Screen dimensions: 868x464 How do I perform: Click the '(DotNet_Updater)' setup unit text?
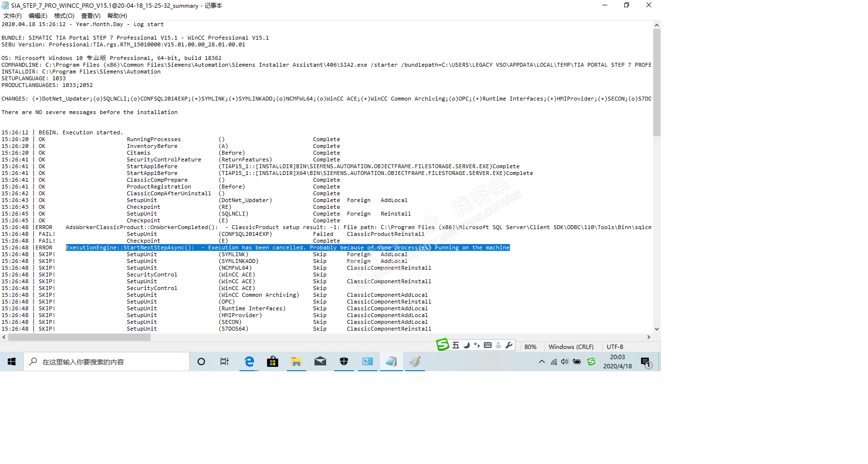coord(245,200)
